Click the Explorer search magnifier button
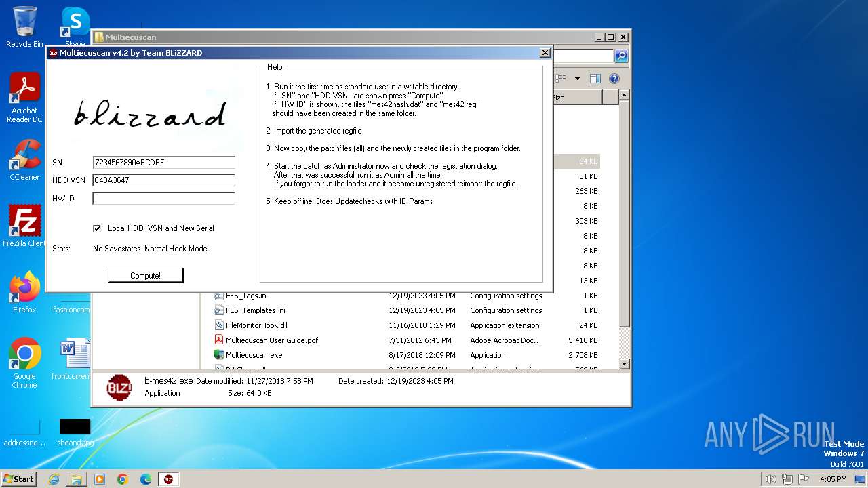Image resolution: width=868 pixels, height=488 pixels. click(x=620, y=56)
